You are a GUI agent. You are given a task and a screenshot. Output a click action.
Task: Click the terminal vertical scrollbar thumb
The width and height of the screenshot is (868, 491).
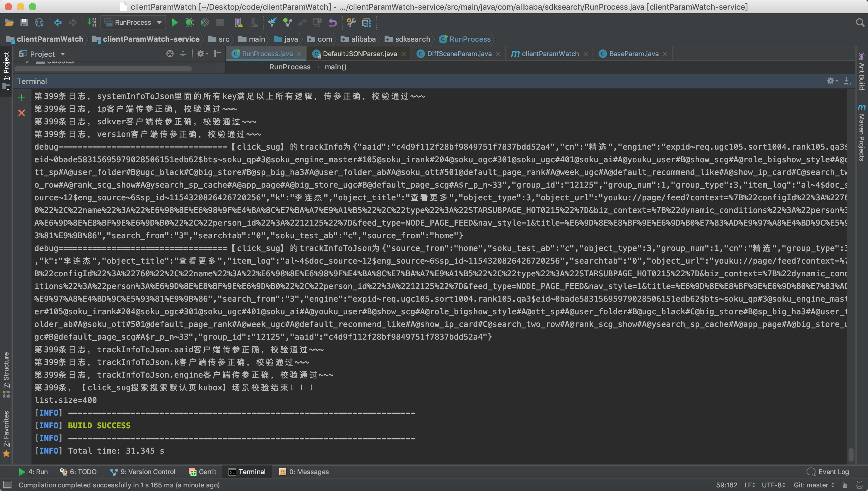(851, 454)
